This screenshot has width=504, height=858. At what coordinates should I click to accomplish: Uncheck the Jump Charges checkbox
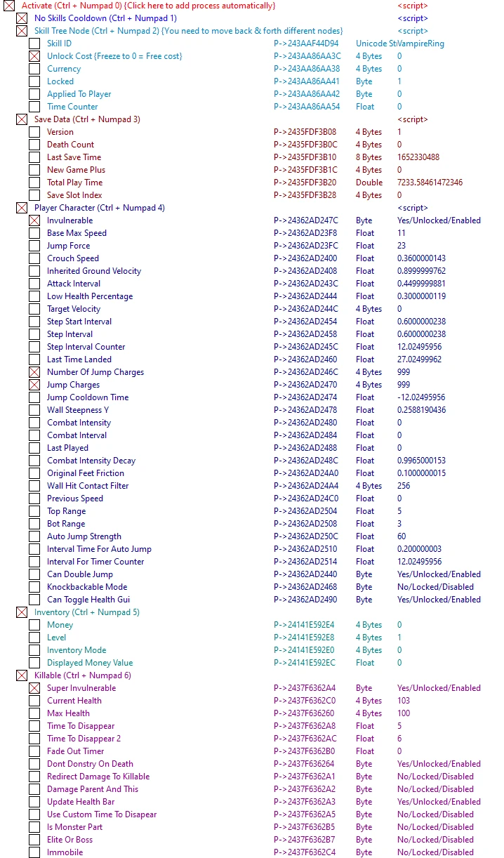coord(34,385)
